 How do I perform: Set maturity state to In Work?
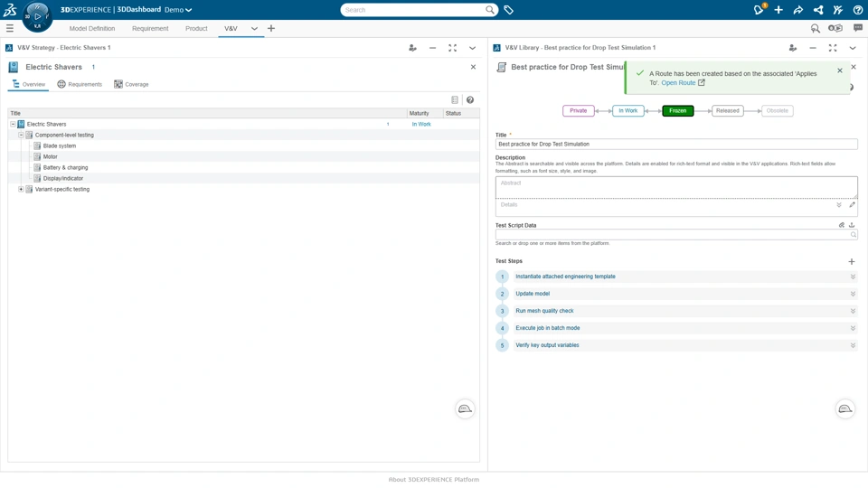coord(627,110)
